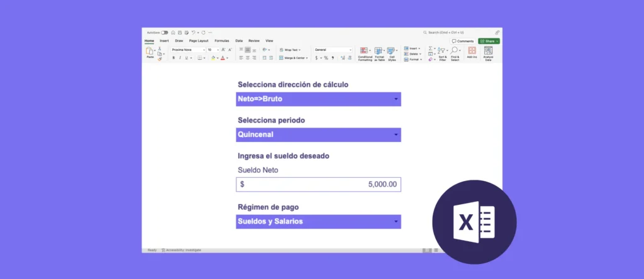This screenshot has width=644, height=279.
Task: Open the Format cells dropdown
Action: point(413,60)
